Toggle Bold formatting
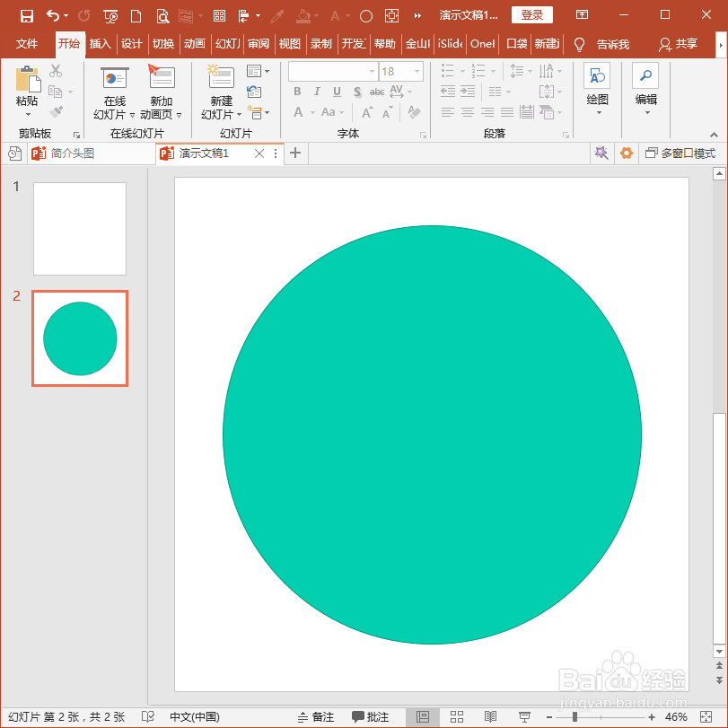The height and width of the screenshot is (728, 728). 297,92
